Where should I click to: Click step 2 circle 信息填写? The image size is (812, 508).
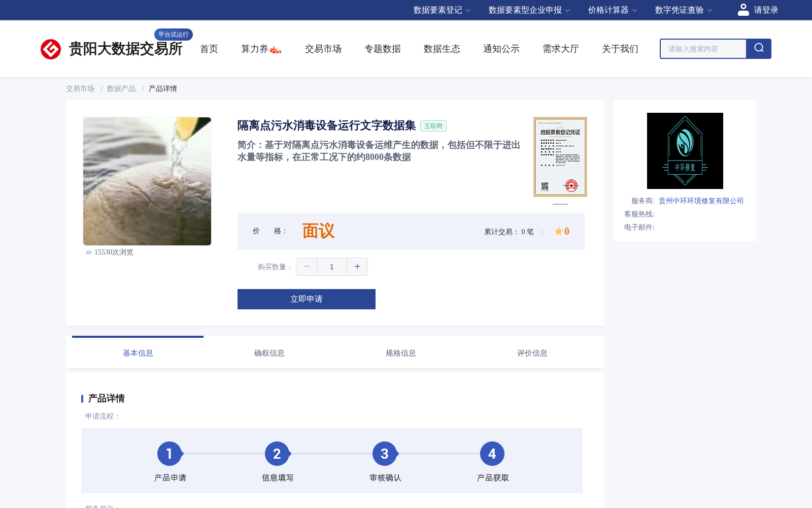(277, 454)
